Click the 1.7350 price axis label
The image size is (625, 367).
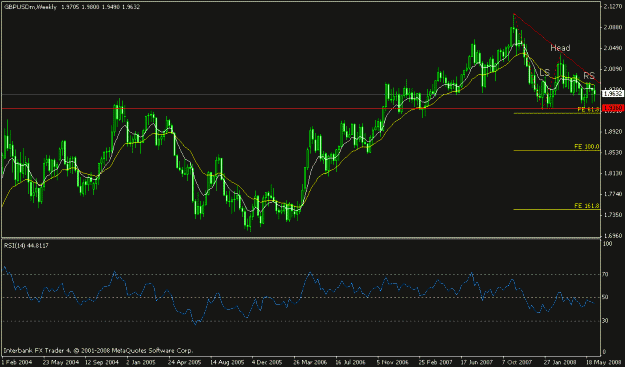click(613, 215)
